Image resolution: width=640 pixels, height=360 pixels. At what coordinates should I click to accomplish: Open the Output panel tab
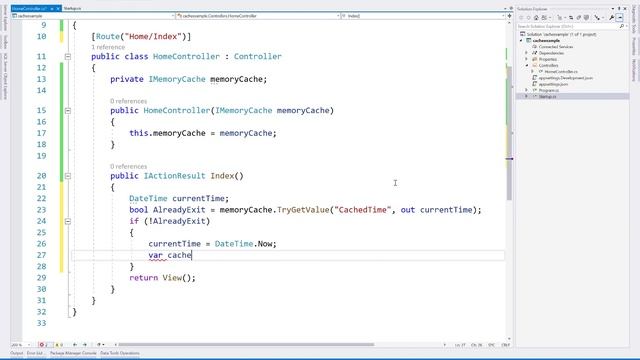pyautogui.click(x=17, y=353)
